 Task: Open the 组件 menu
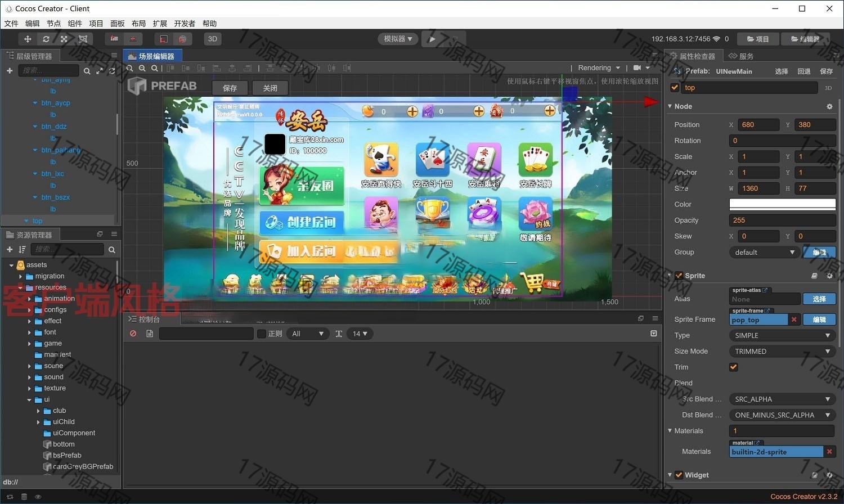[x=75, y=24]
